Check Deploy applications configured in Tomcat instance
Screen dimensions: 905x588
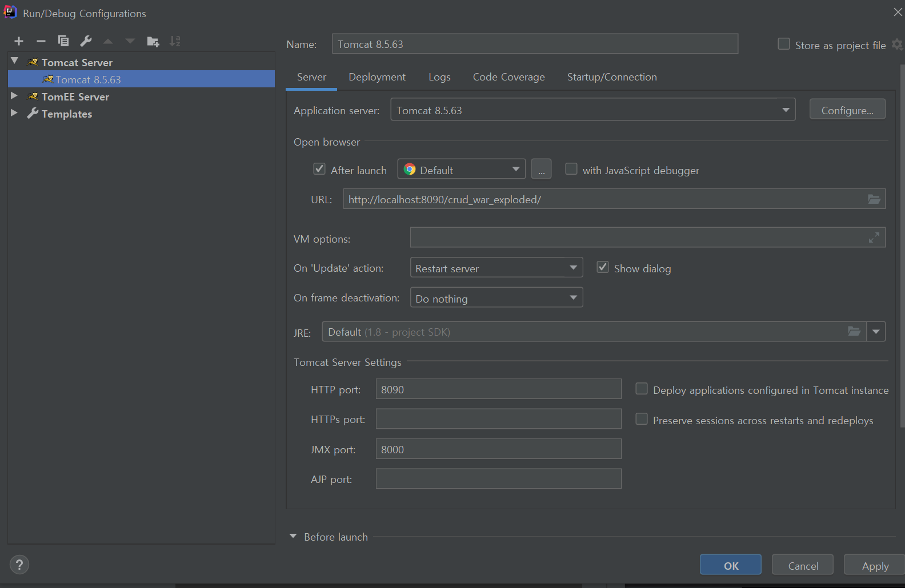[642, 389]
